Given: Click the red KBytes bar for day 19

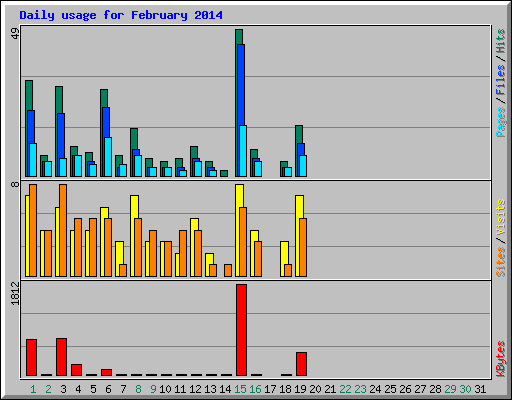Looking at the screenshot, I should 301,364.
